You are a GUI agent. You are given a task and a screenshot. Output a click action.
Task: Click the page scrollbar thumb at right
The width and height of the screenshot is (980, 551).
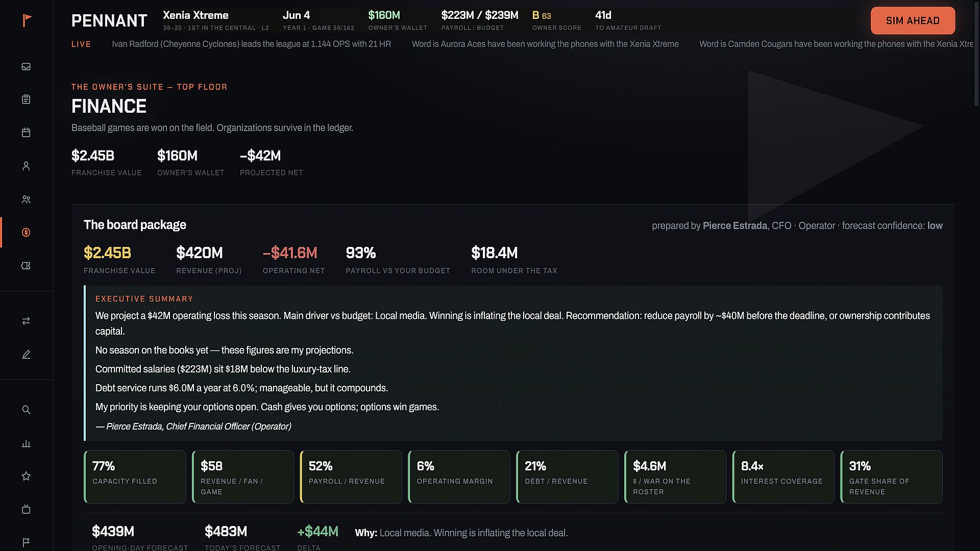976,54
